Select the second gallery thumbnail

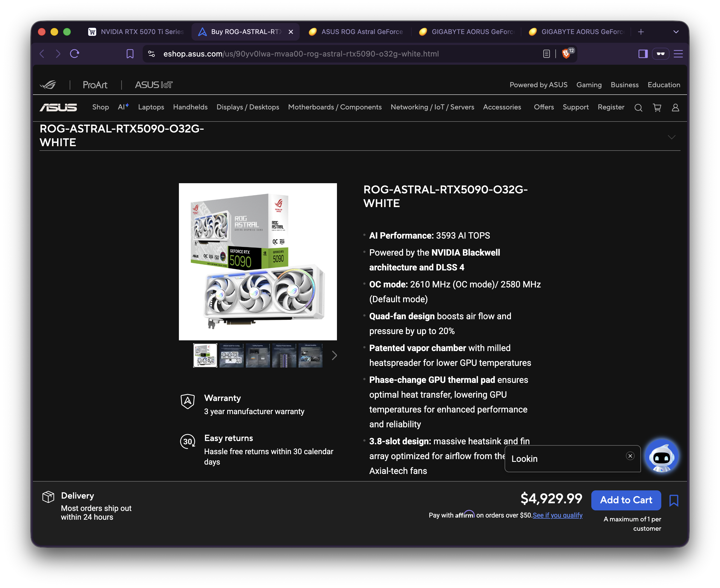[231, 355]
